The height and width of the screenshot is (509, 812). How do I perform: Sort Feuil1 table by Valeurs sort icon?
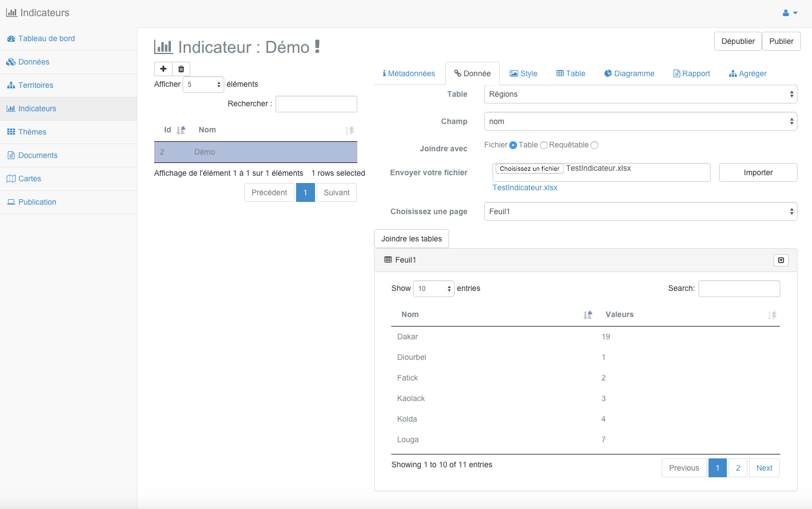click(x=772, y=315)
